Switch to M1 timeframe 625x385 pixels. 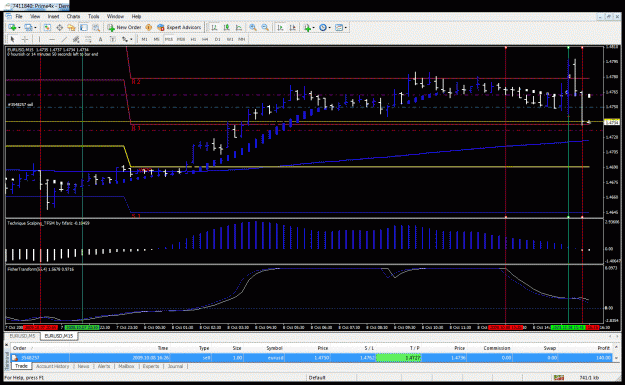144,39
